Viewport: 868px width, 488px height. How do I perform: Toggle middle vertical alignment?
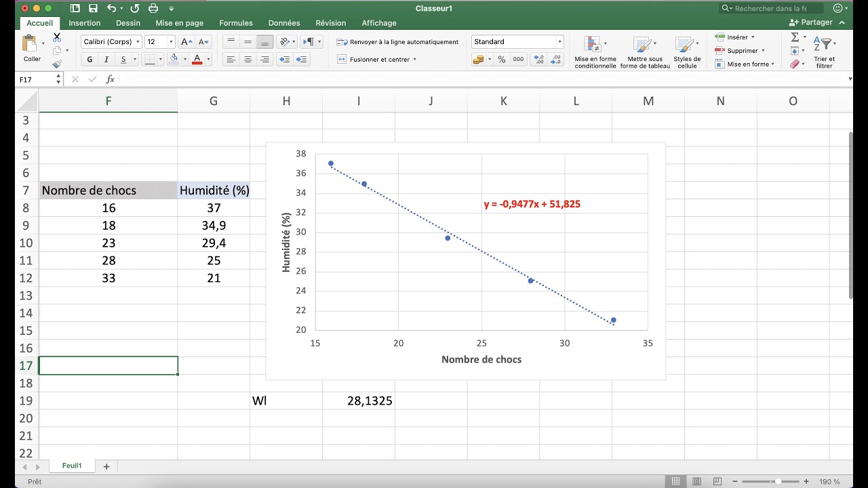coord(248,41)
